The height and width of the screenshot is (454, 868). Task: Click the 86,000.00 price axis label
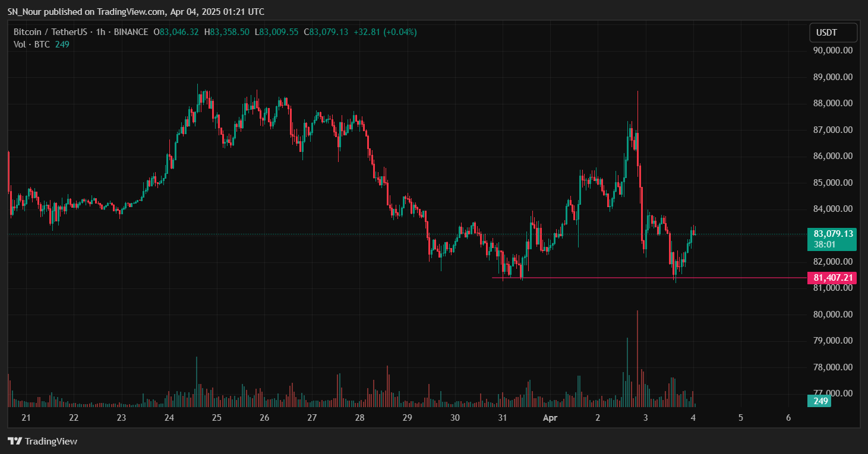point(834,156)
